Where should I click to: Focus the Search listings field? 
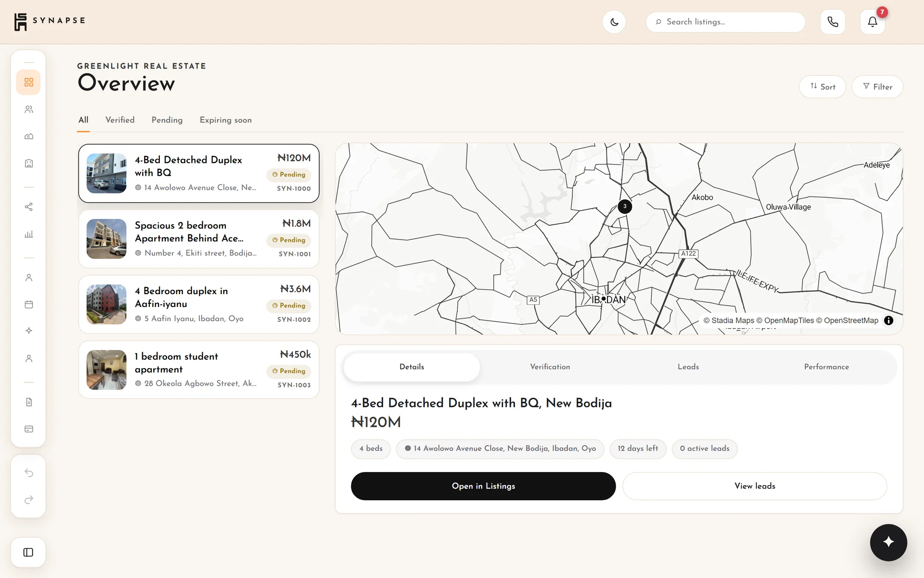point(725,22)
